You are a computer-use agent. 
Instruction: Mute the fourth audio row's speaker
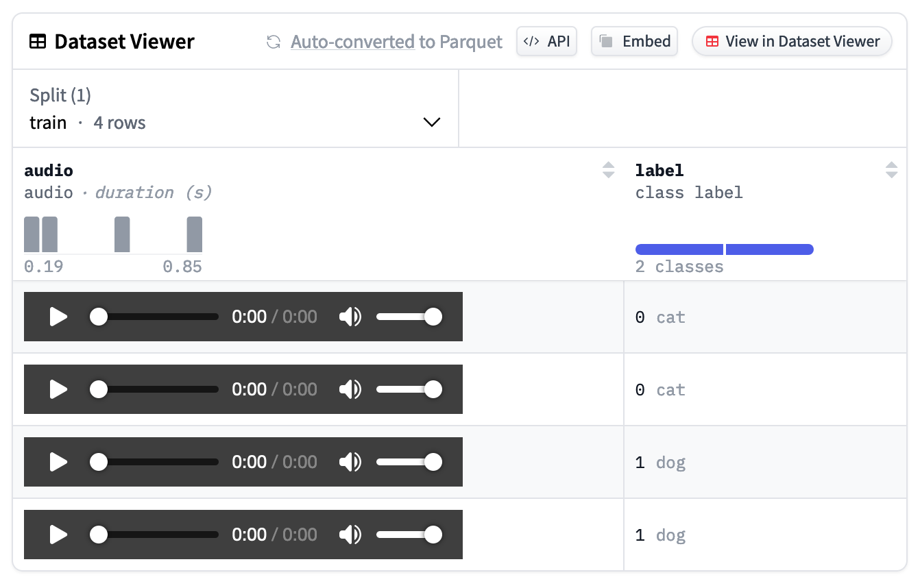click(x=350, y=535)
